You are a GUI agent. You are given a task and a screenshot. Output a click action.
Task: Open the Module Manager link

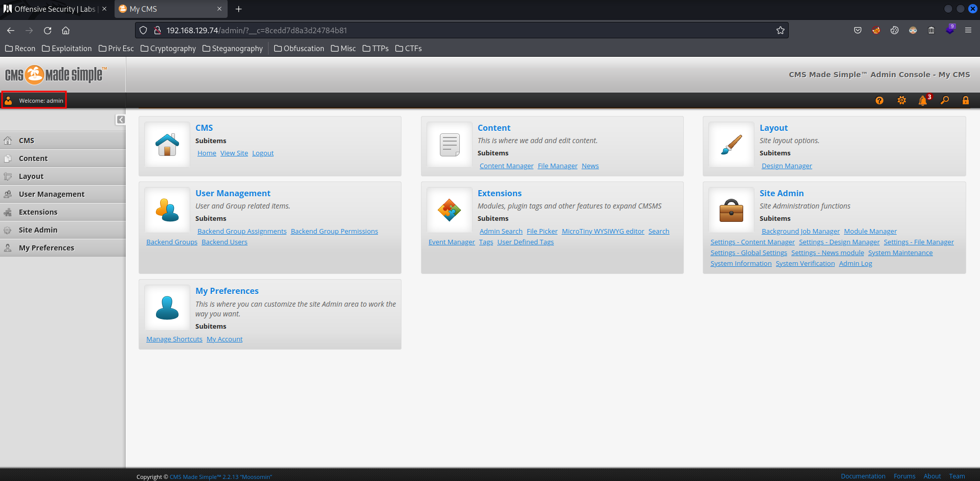871,232
